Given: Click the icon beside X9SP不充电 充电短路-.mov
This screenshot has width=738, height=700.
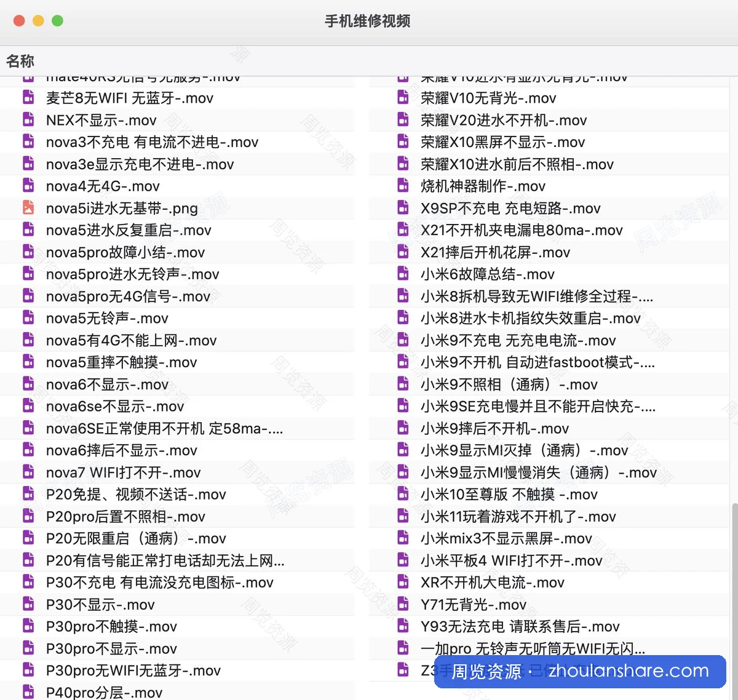Looking at the screenshot, I should [x=403, y=207].
